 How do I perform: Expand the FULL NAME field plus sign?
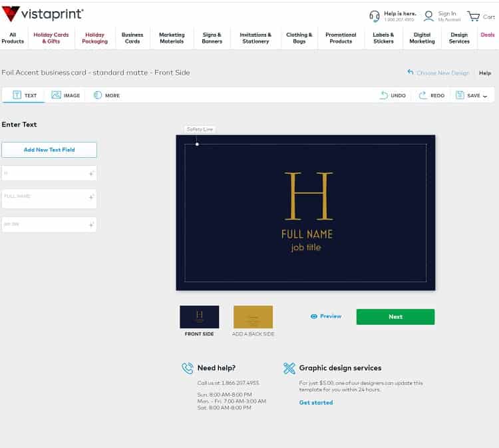pos(91,198)
